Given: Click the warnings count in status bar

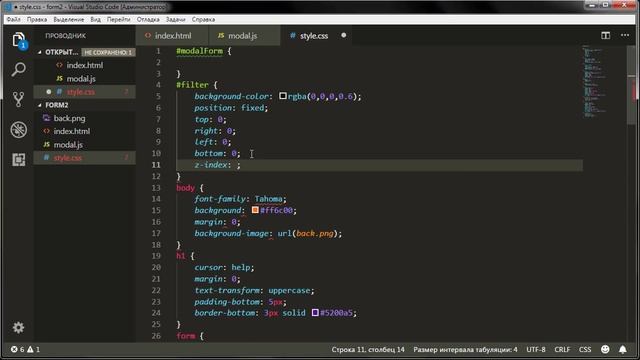Looking at the screenshot, I should point(33,349).
